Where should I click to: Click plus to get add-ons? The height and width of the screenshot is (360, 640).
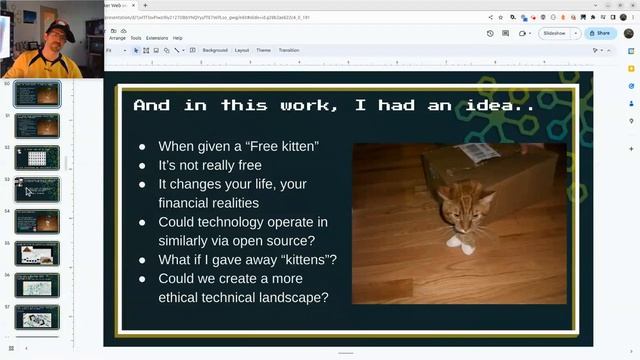tap(631, 149)
